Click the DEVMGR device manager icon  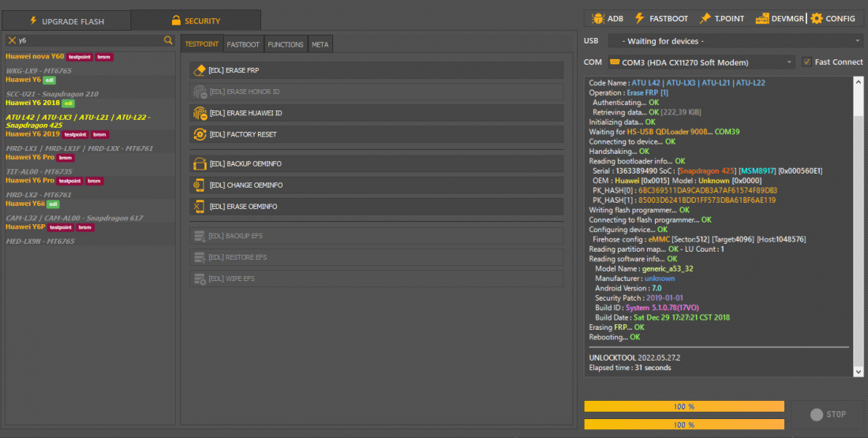click(762, 18)
